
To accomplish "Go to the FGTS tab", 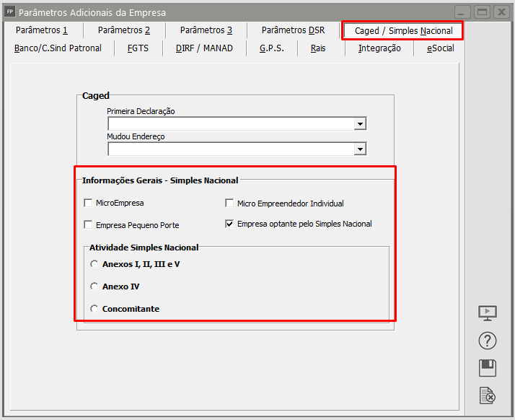I will point(138,48).
